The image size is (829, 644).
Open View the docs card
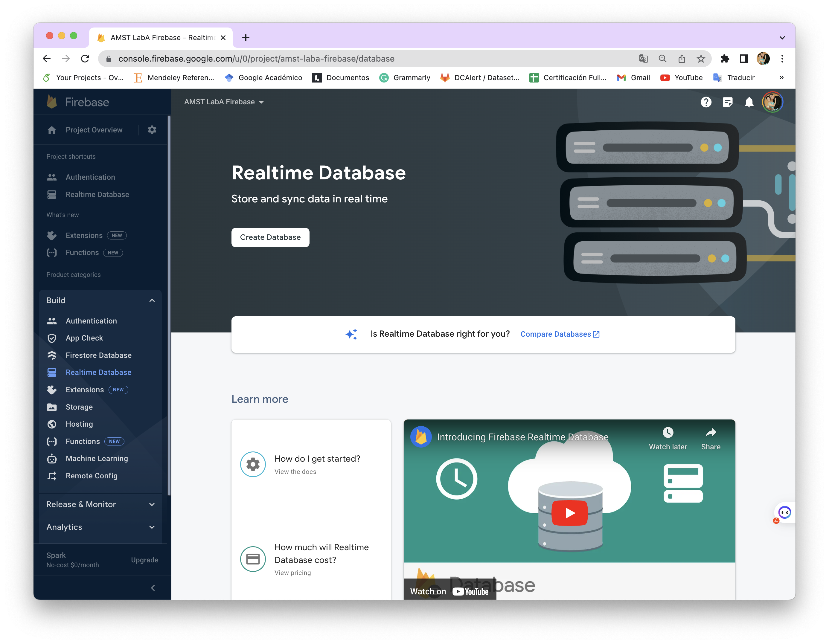click(x=311, y=464)
